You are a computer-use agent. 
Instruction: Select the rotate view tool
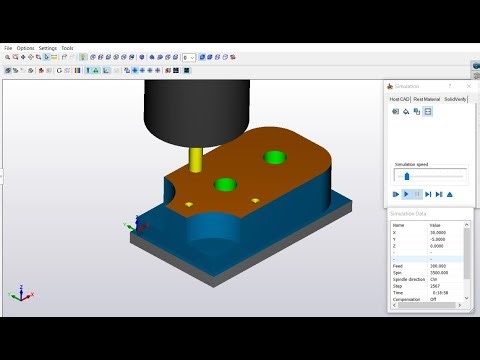(x=31, y=57)
